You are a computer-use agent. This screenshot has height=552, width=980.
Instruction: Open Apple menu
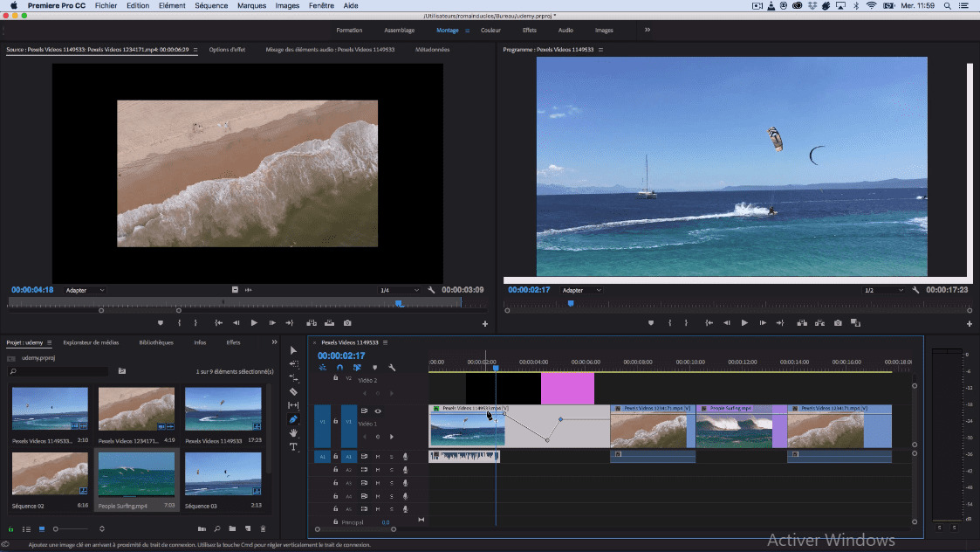pyautogui.click(x=13, y=5)
